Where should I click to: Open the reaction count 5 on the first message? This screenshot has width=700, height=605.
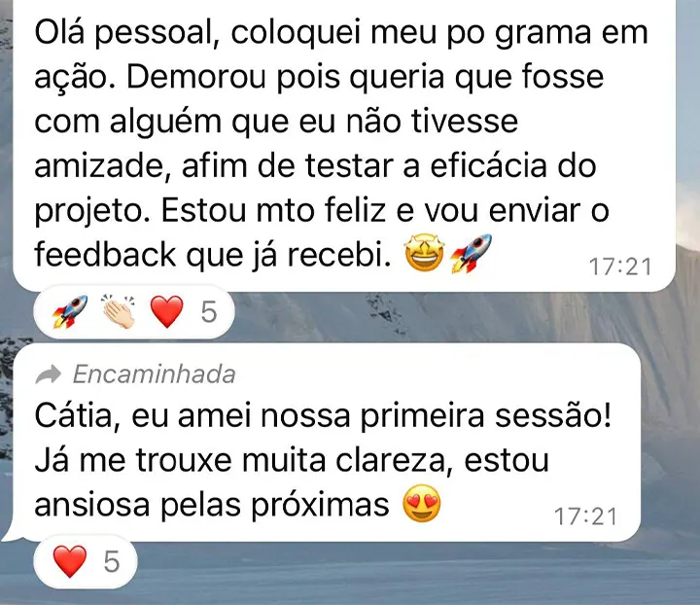(209, 312)
